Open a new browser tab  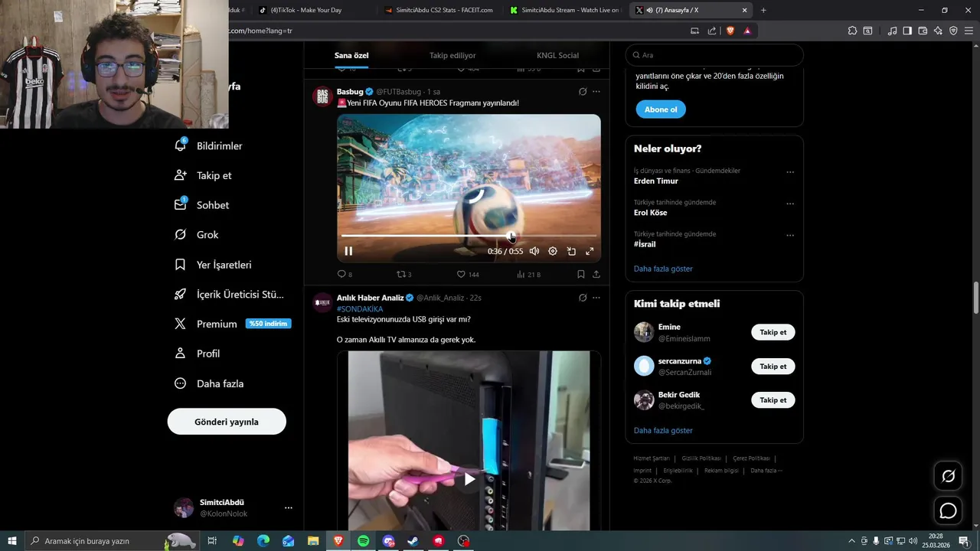[x=763, y=10]
